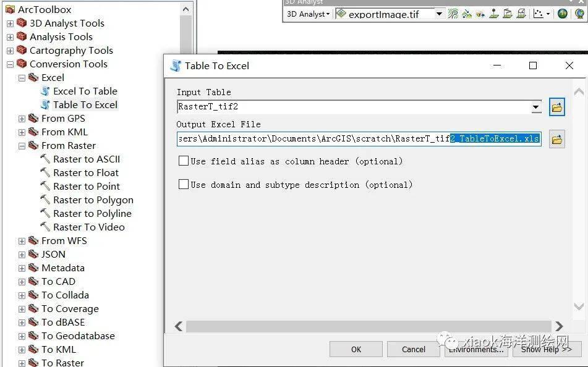Click the dialog horizontal scrollbar track

[x=368, y=326]
